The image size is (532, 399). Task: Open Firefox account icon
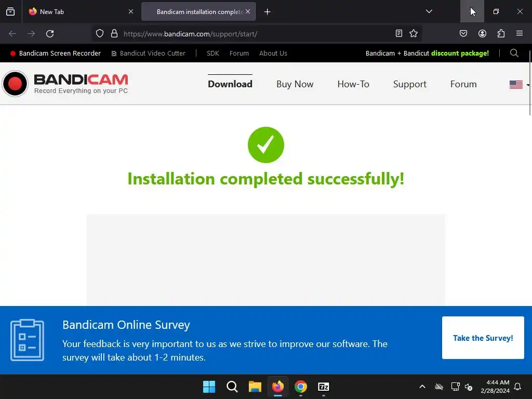point(482,33)
